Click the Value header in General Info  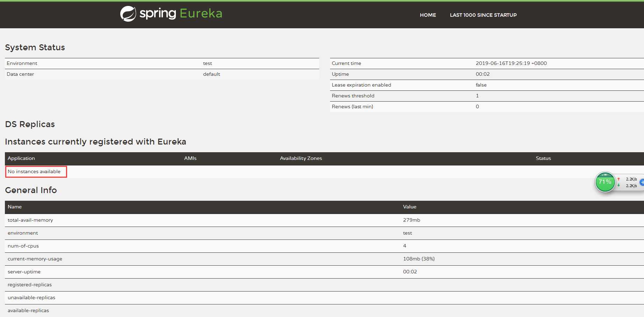pos(410,207)
